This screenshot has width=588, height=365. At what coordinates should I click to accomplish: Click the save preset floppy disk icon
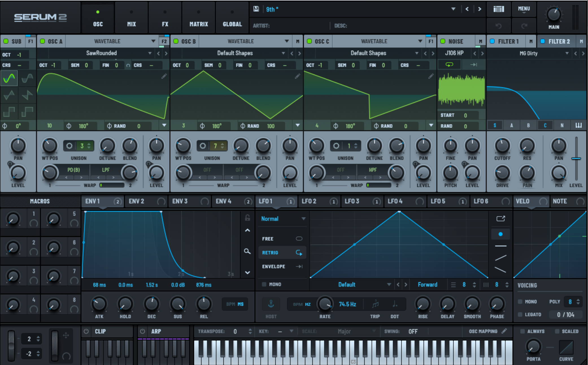point(256,9)
